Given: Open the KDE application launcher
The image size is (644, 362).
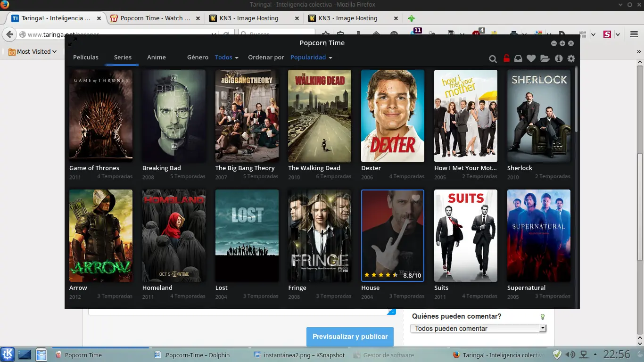Looking at the screenshot, I should (8, 354).
